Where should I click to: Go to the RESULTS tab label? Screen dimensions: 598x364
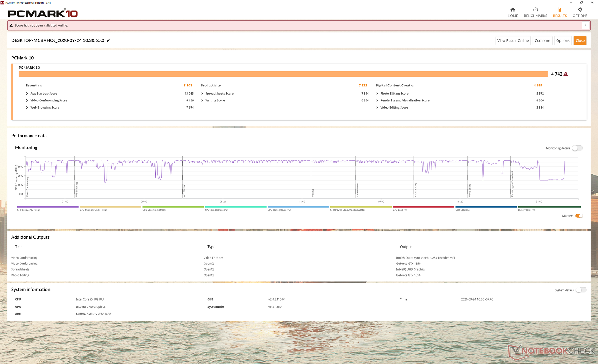click(x=560, y=16)
